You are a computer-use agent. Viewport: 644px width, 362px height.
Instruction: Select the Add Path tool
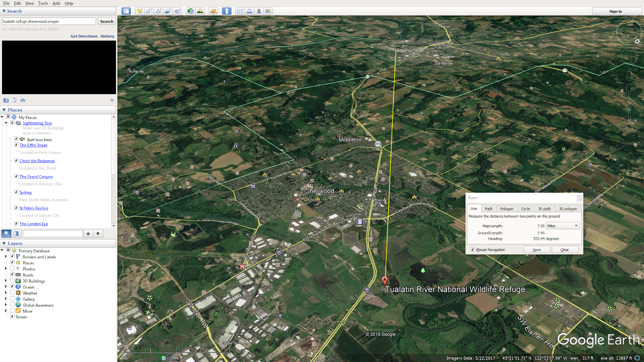(159, 11)
